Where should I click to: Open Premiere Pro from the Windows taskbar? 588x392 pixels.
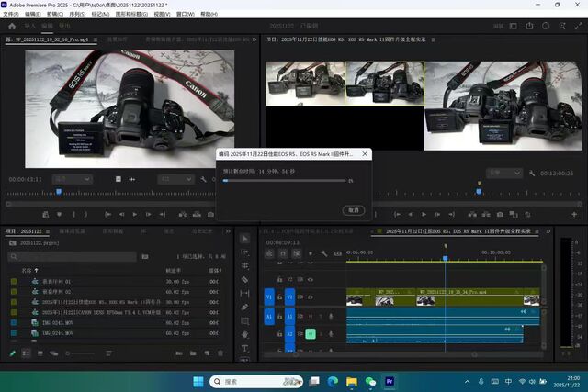point(390,381)
